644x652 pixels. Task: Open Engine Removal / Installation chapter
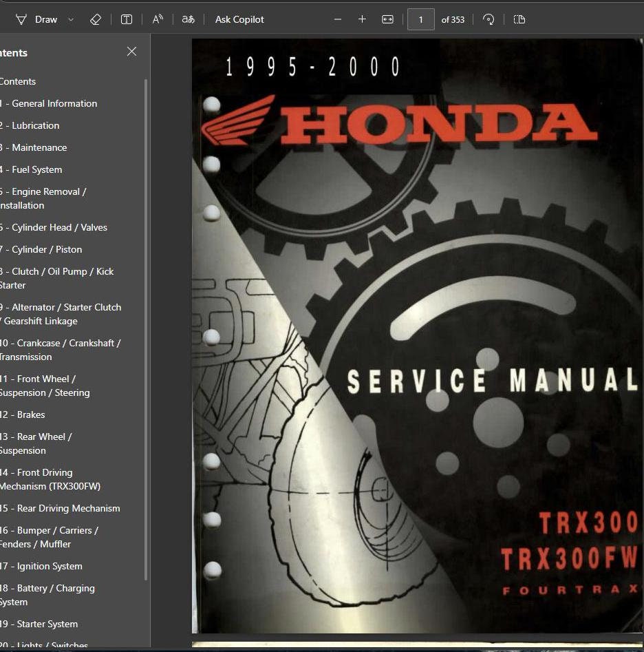[x=43, y=198]
